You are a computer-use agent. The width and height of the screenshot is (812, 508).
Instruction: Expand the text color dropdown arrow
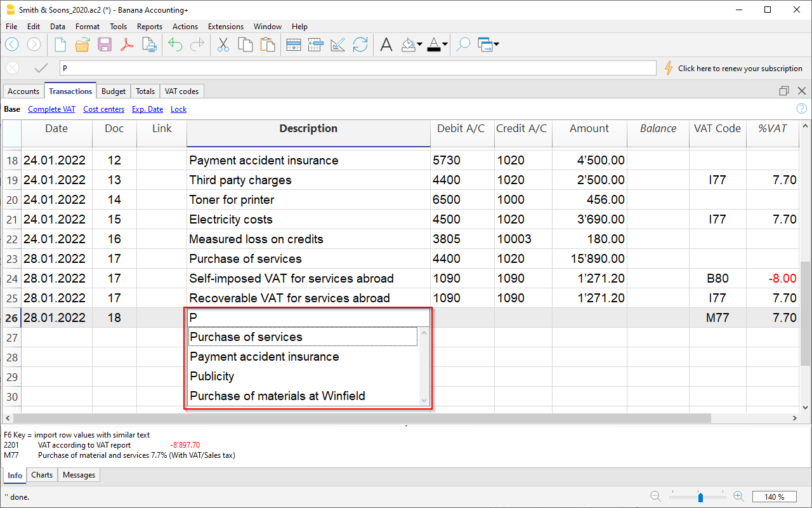point(445,44)
